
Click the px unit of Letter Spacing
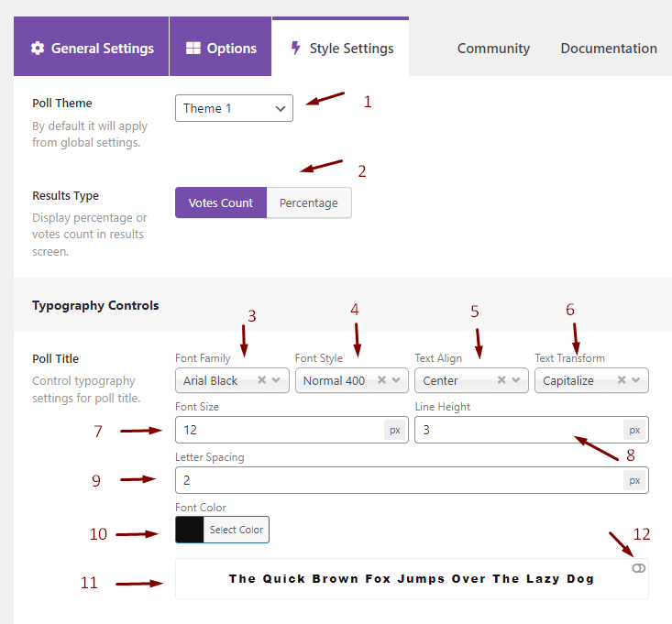point(634,480)
